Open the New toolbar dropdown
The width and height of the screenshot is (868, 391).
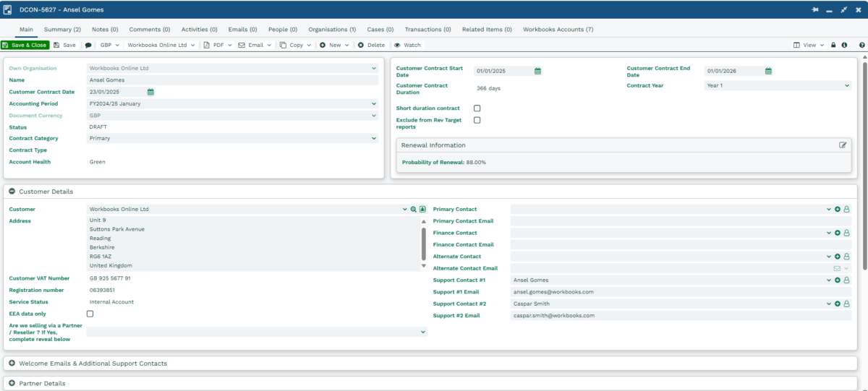[x=334, y=45]
